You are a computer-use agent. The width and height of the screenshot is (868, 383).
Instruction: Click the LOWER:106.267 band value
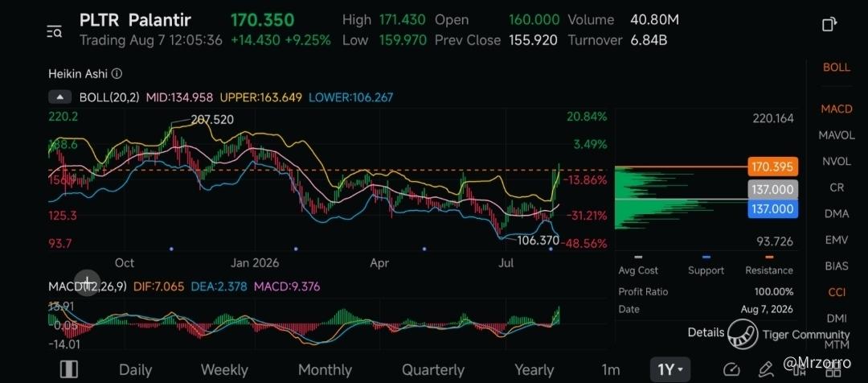(351, 97)
